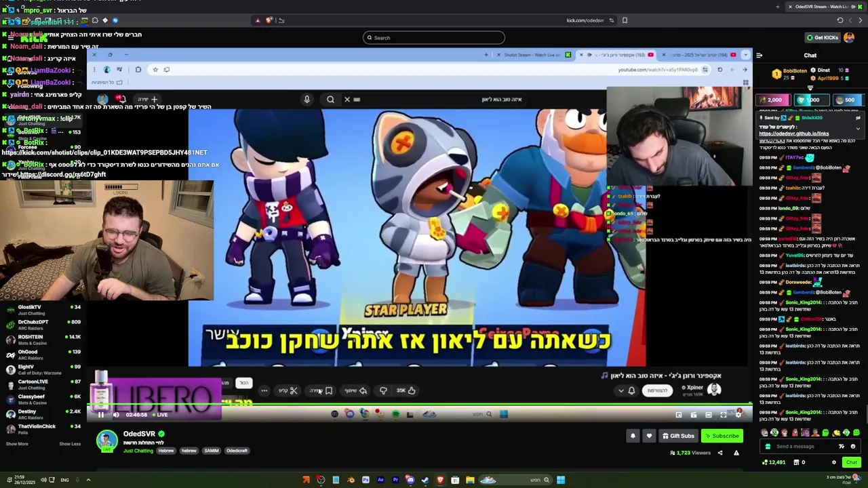Screen dimensions: 868x488
Task: Open tab search dropdown in streamed browser
Action: pos(746,55)
